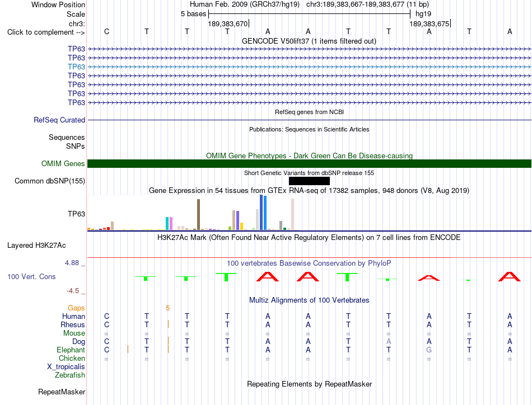Open the 'RefSeq genes from NCBI' track title

(x=309, y=112)
